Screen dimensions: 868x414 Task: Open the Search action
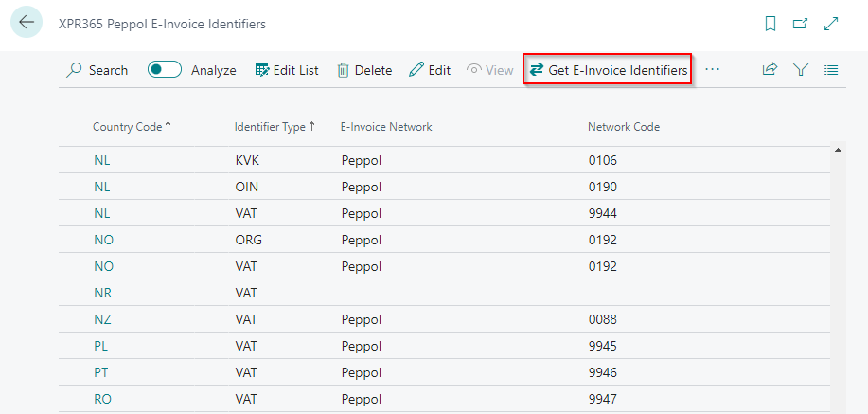point(97,70)
